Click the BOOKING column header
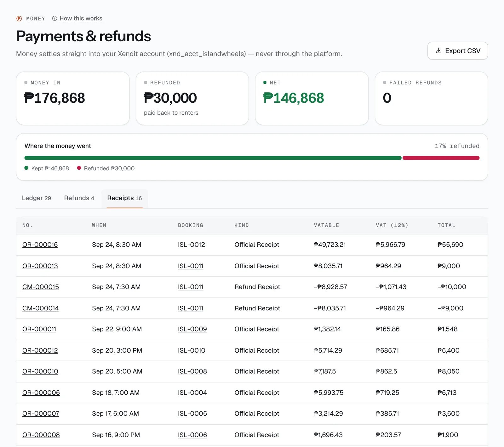This screenshot has width=504, height=447. 191,225
